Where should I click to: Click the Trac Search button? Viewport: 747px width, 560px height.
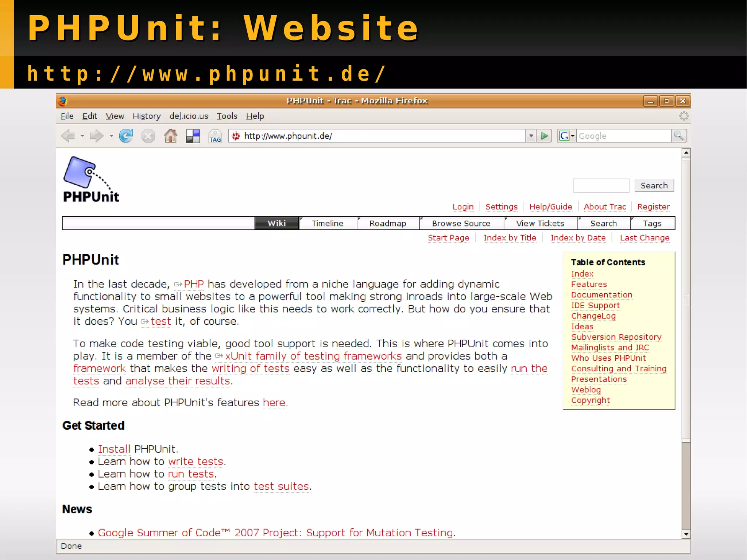[x=654, y=185]
